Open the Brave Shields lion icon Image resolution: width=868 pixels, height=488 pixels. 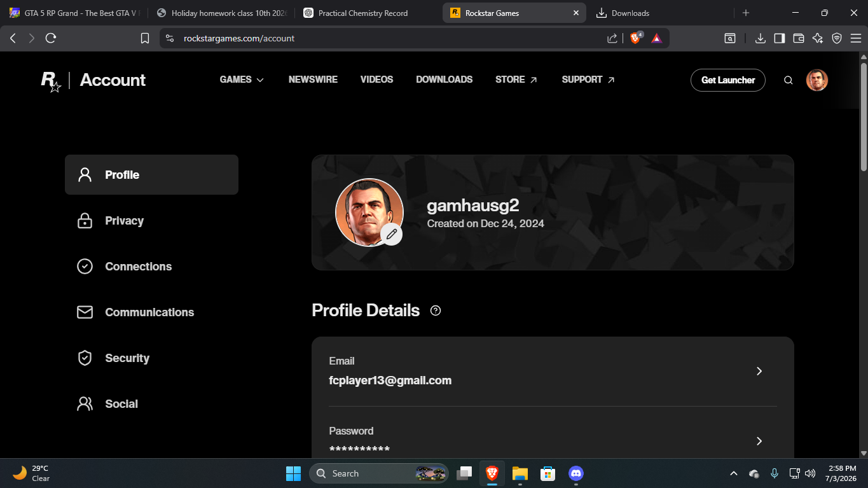click(x=635, y=38)
